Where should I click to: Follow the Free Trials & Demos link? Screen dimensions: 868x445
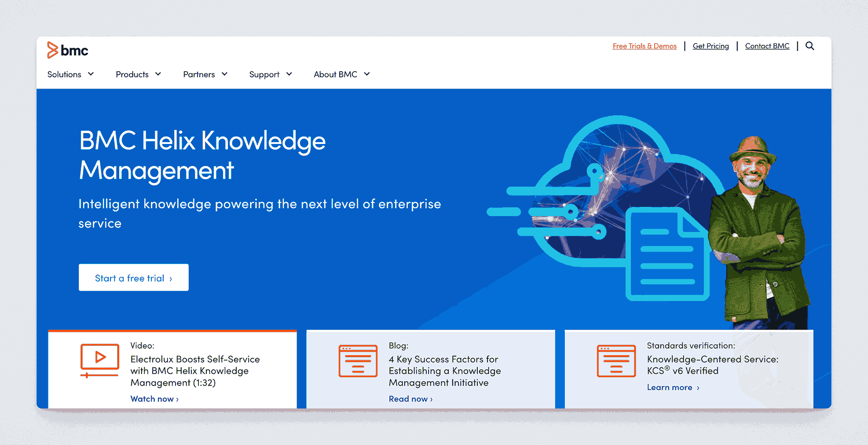(645, 46)
